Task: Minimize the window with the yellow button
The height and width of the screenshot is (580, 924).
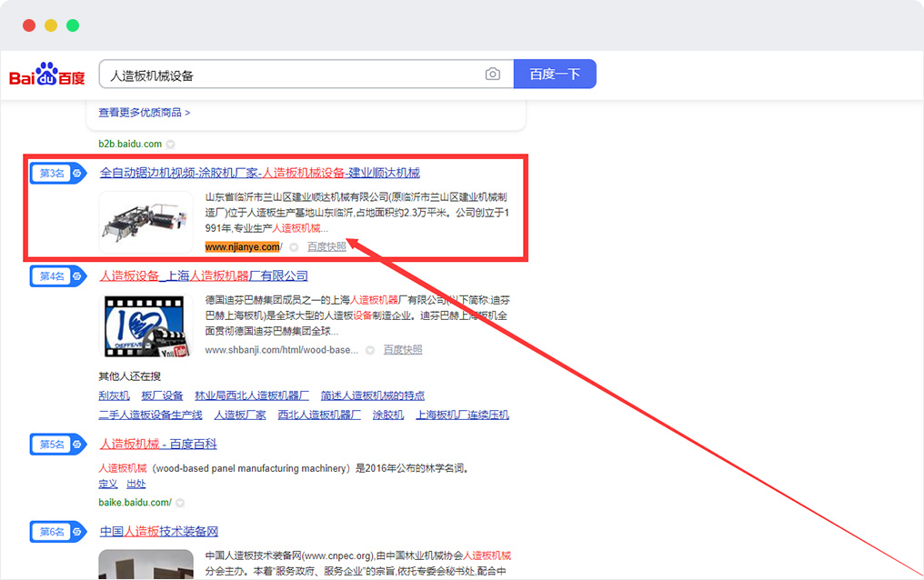Action: click(51, 25)
